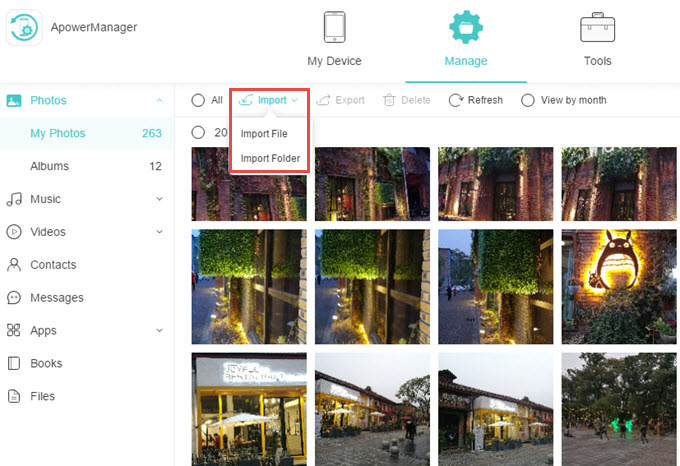Click the Refresh circular arrow icon

pyautogui.click(x=456, y=100)
